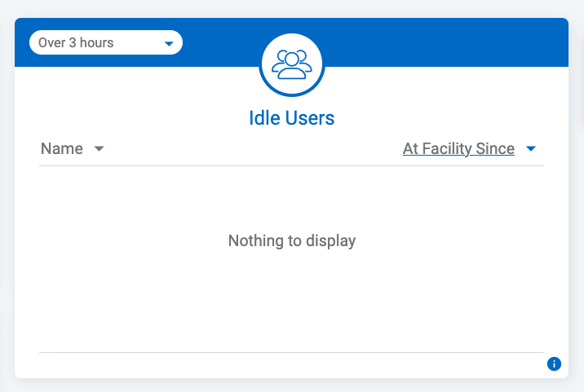Click the empty idle users table body
The image size is (584, 392).
pyautogui.click(x=291, y=259)
